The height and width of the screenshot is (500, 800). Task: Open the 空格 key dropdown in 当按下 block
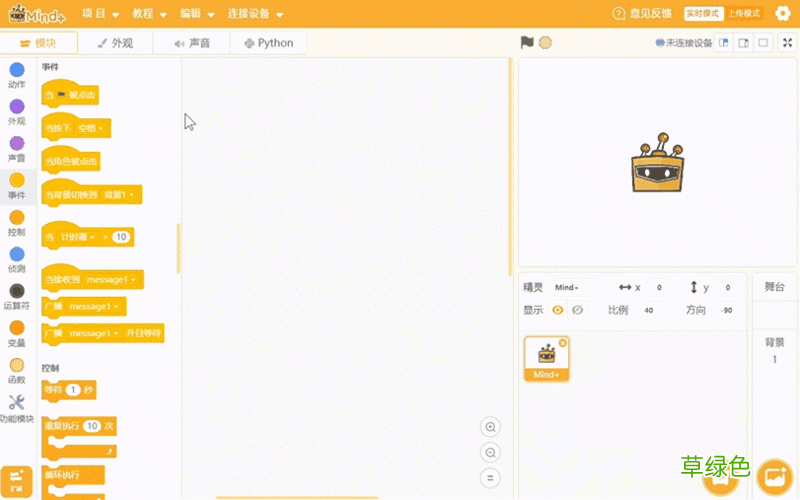[91, 128]
